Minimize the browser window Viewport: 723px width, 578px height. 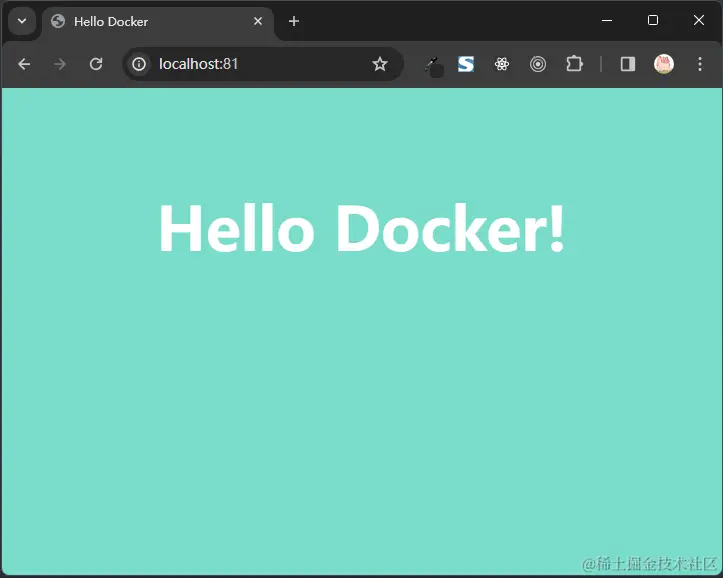[x=607, y=21]
